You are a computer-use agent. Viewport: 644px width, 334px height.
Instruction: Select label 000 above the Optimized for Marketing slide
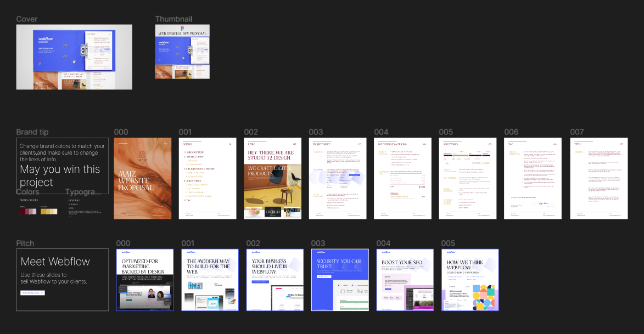[123, 243]
